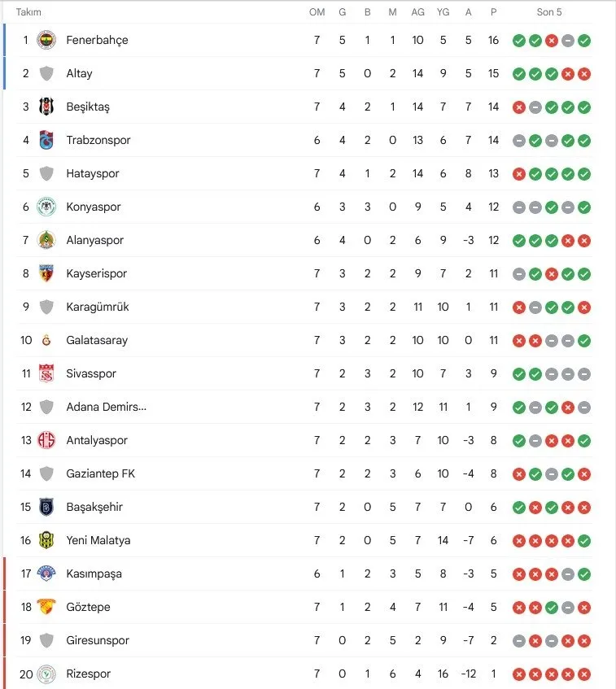
Task: Click the Trabzonspor club crest
Action: 46,140
